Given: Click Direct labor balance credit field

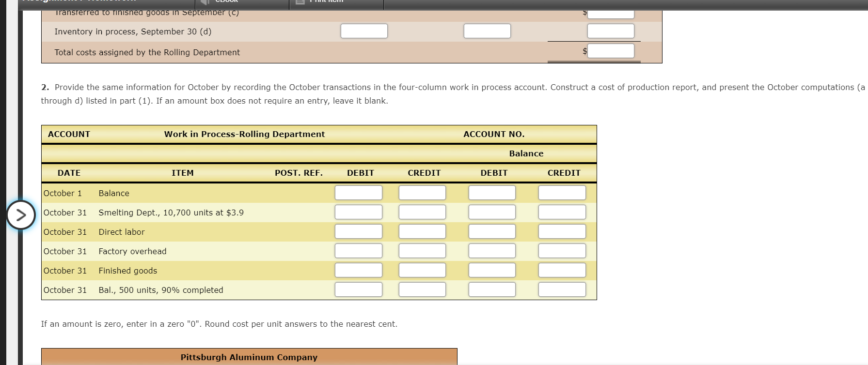Looking at the screenshot, I should [562, 231].
